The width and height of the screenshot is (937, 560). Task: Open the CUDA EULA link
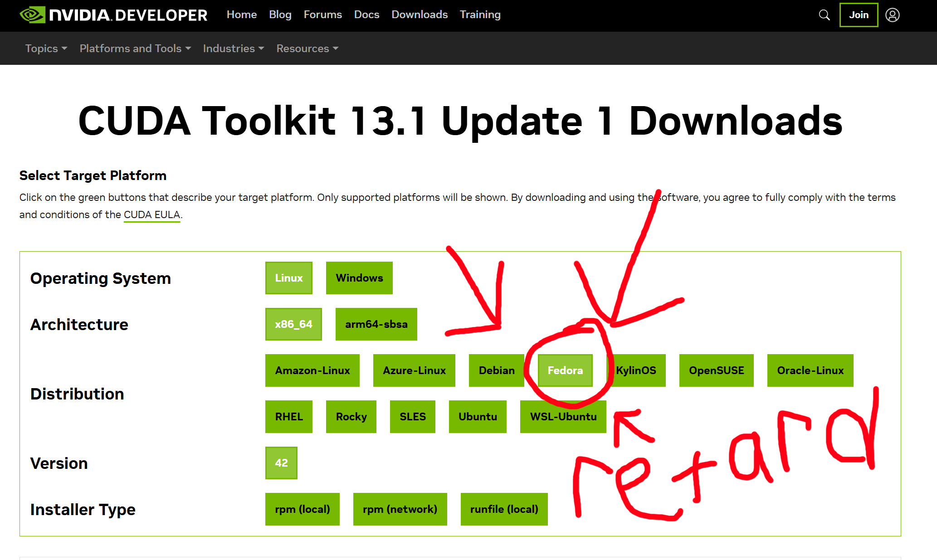pos(152,214)
